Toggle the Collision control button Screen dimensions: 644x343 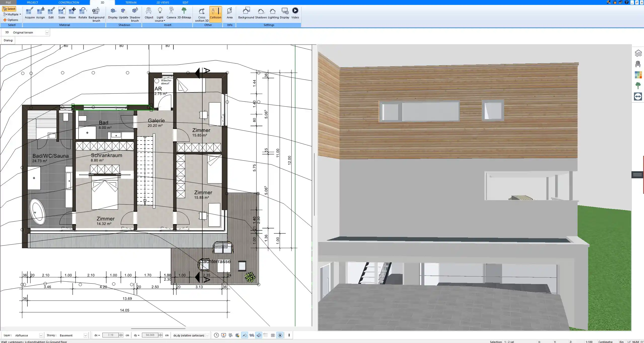(x=215, y=14)
